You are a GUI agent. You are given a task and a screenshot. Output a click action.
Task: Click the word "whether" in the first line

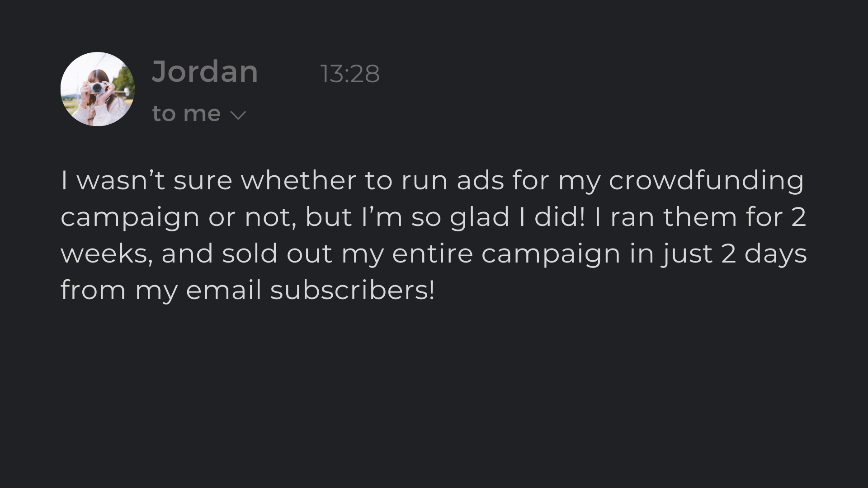click(x=299, y=180)
